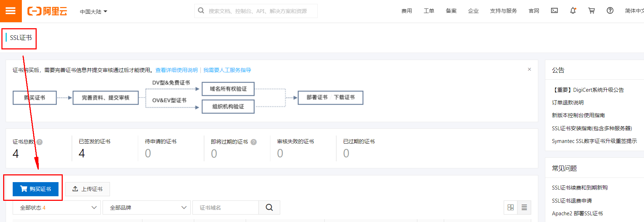Image resolution: width=644 pixels, height=222 pixels.
Task: Click the 域名所有权验证 step box
Action: [x=228, y=89]
